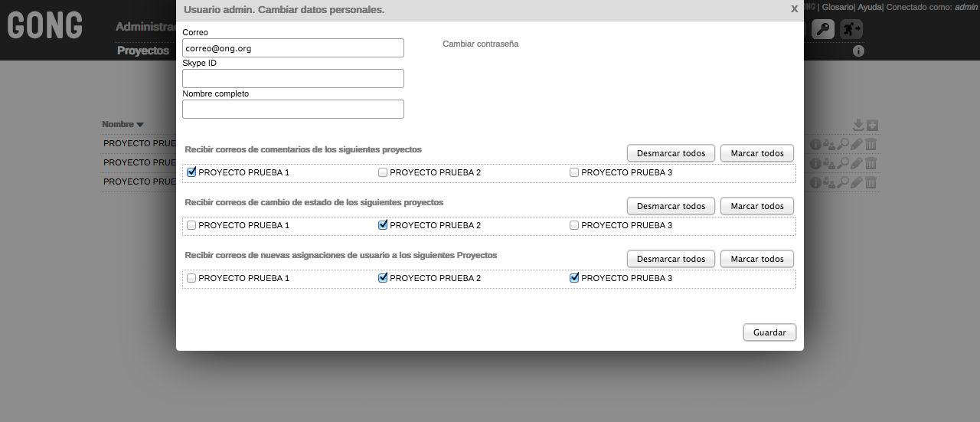
Task: Uncheck PROYECTO PRUEBA 3 under new user assignments
Action: pos(574,278)
